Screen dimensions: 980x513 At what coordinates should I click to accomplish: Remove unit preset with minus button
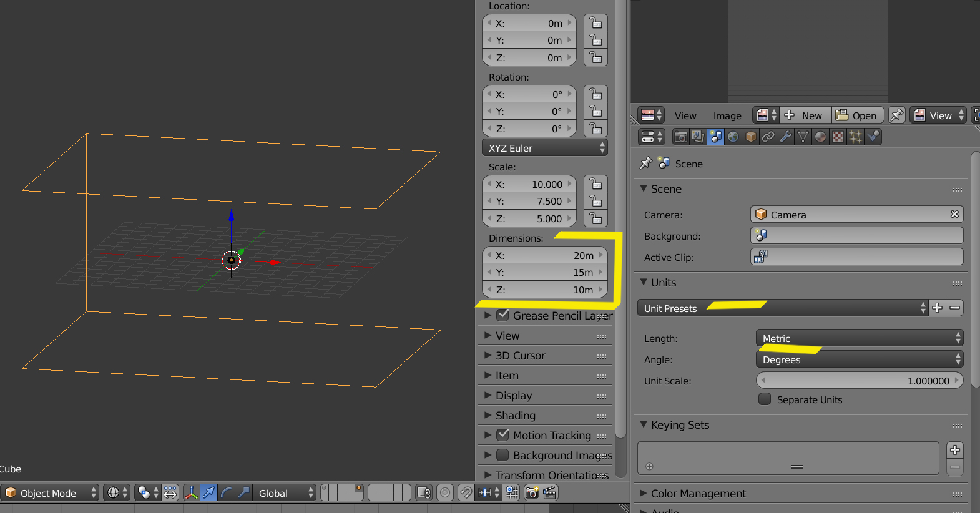[x=954, y=308]
